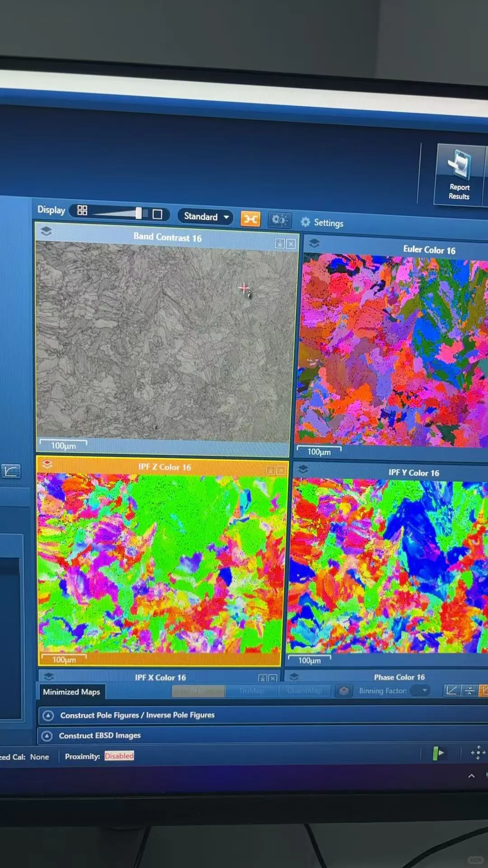Open layers icon of IPF Y Color 16
Viewport: 488px width, 868px height.
303,469
